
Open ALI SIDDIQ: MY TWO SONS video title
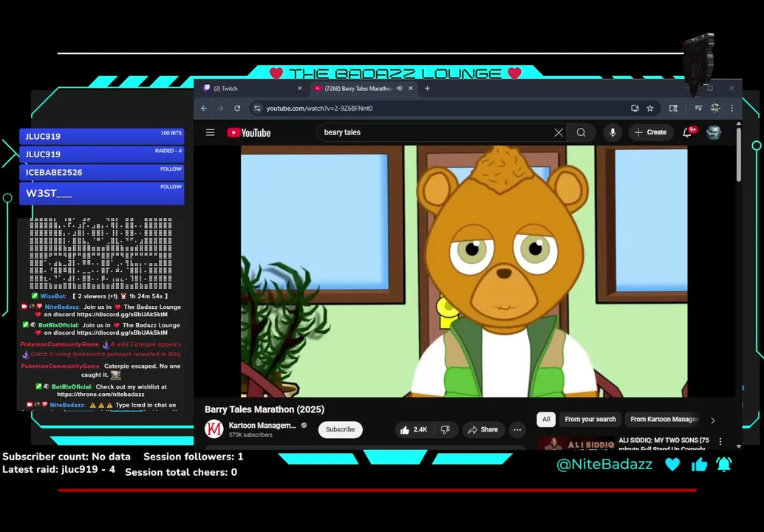(664, 444)
